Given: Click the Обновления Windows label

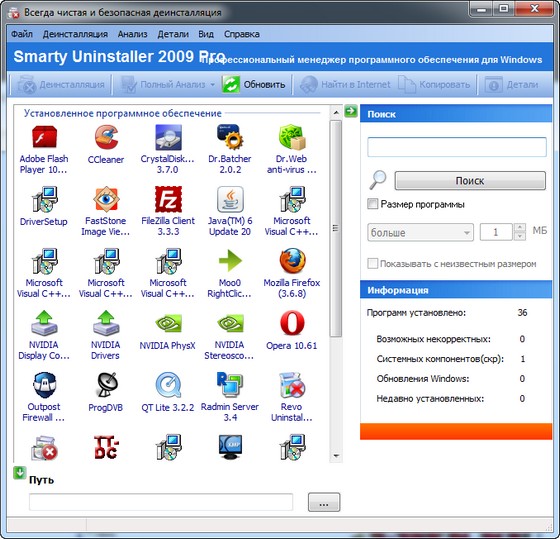Looking at the screenshot, I should tap(423, 379).
